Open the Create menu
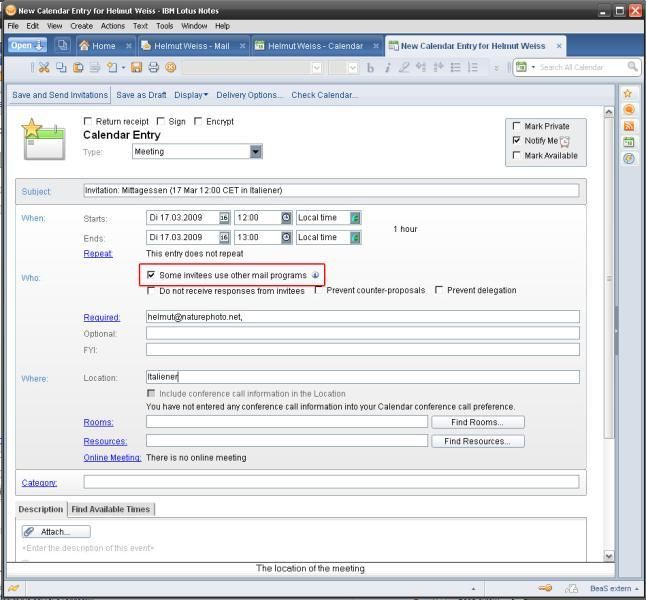This screenshot has height=600, width=646. [x=82, y=26]
